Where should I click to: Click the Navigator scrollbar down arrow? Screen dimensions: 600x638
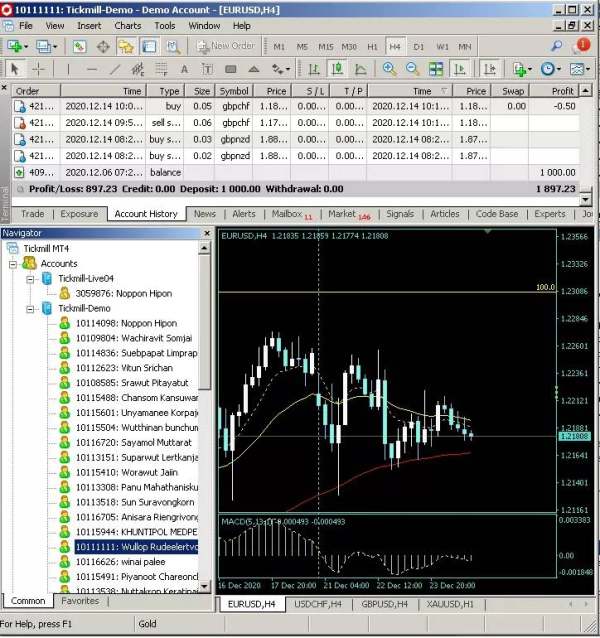click(204, 586)
